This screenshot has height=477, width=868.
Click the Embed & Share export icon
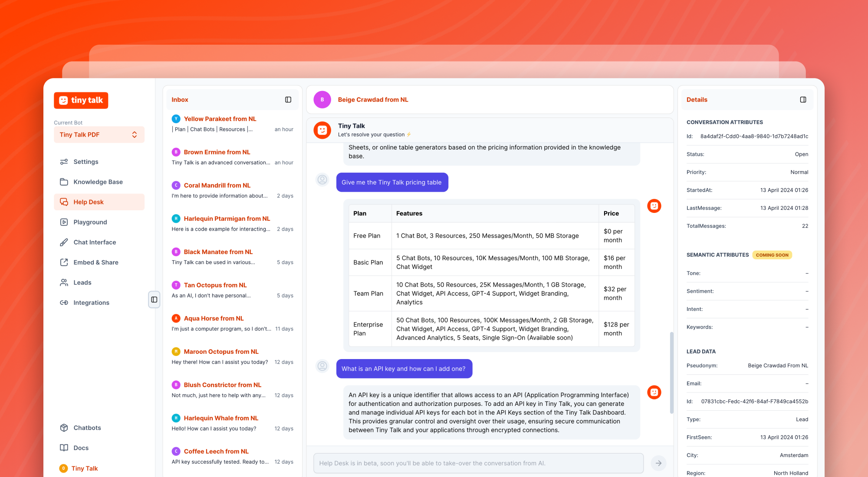click(x=64, y=262)
